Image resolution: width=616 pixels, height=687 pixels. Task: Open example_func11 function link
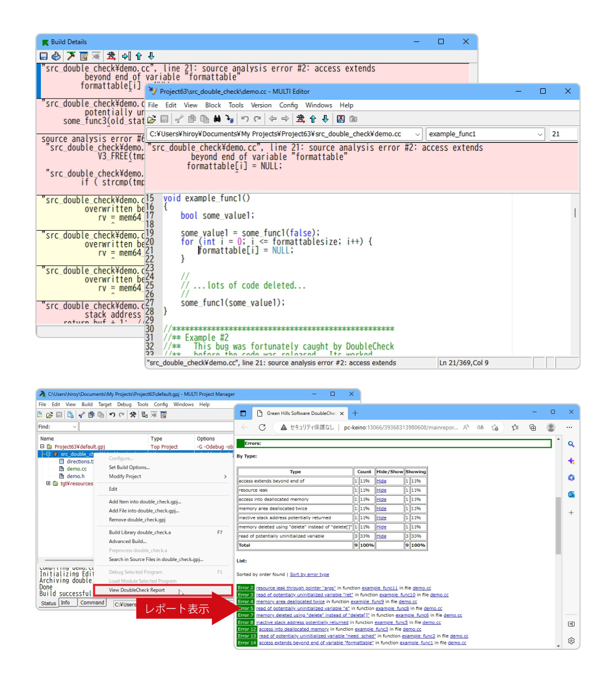[380, 588]
